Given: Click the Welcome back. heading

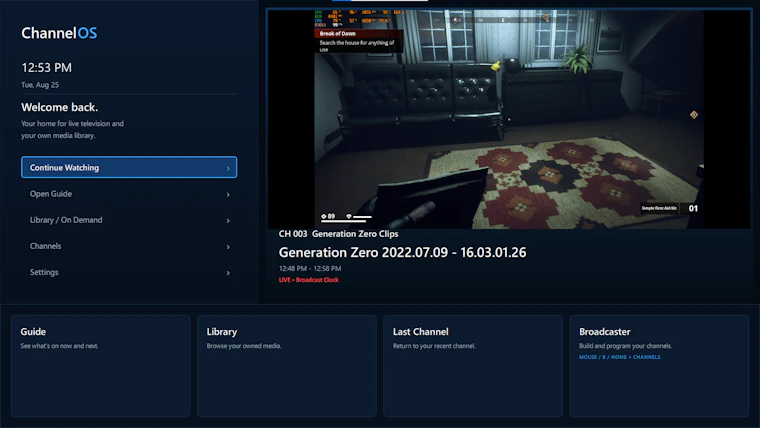Looking at the screenshot, I should click(60, 107).
